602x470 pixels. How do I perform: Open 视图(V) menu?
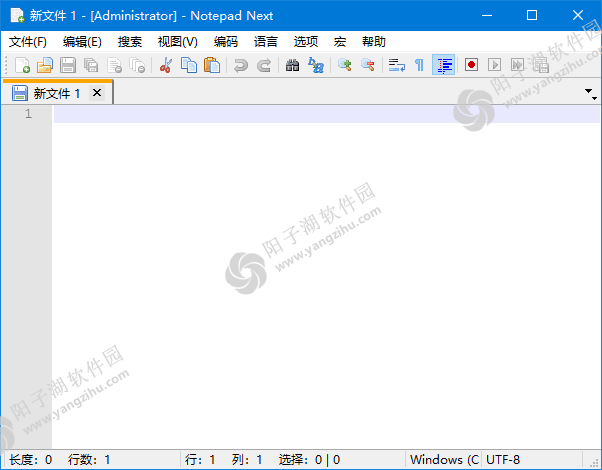tap(178, 41)
